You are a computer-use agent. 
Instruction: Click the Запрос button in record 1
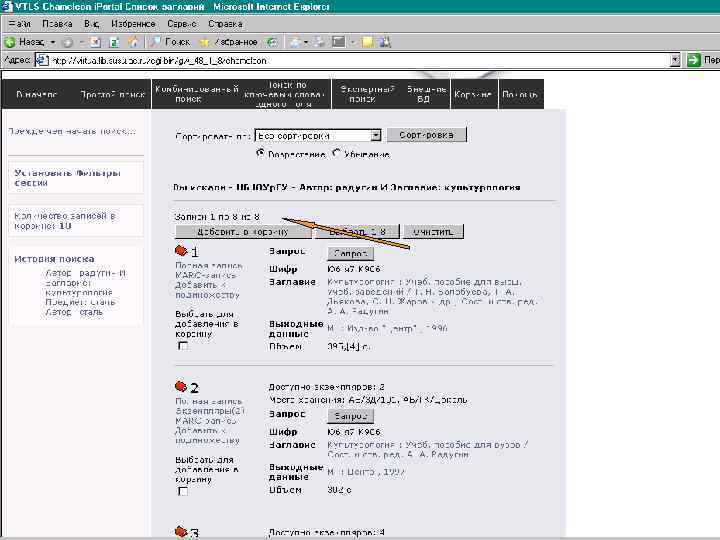click(350, 253)
